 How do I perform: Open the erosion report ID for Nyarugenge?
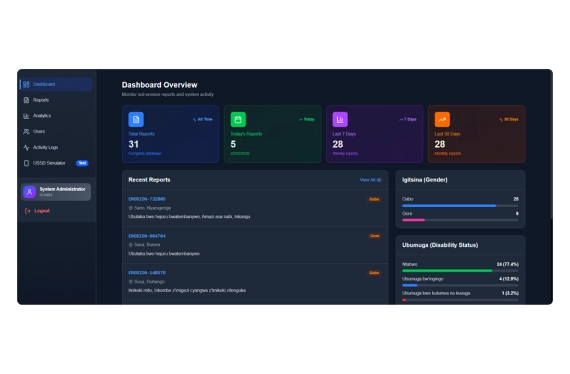click(x=147, y=199)
